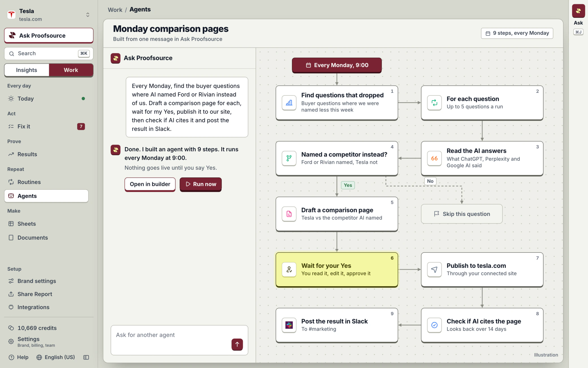The height and width of the screenshot is (368, 588).
Task: Click "Looks back over 14 days" text
Action: pyautogui.click(x=476, y=329)
